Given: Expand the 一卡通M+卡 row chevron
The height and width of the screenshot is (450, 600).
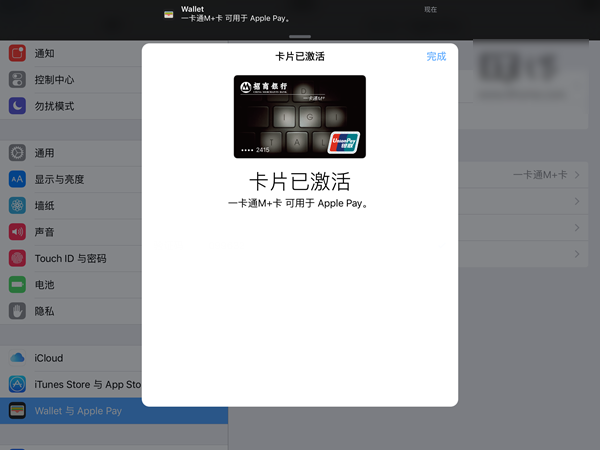Looking at the screenshot, I should pyautogui.click(x=577, y=175).
